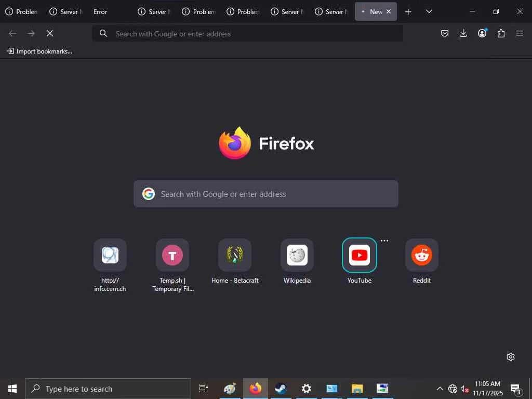Stop loading the current page
Image resolution: width=532 pixels, height=399 pixels.
coord(50,33)
